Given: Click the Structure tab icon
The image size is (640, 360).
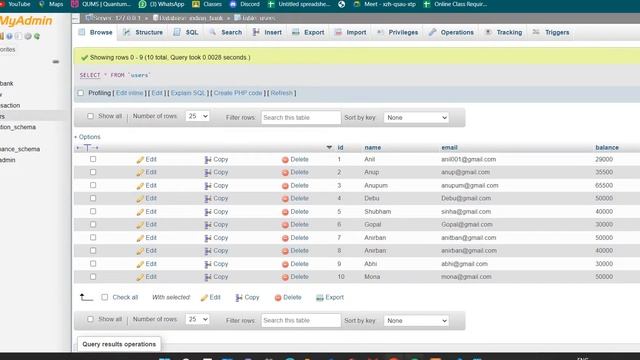Looking at the screenshot, I should pos(127,32).
